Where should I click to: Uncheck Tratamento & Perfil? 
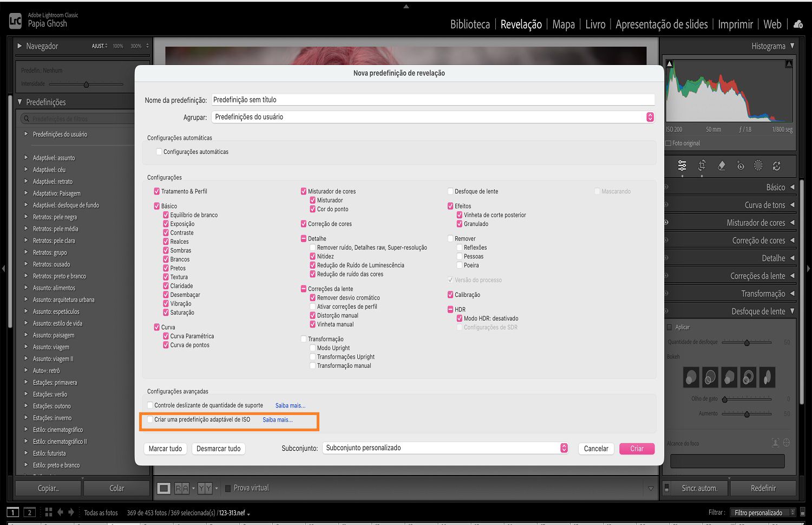(156, 191)
